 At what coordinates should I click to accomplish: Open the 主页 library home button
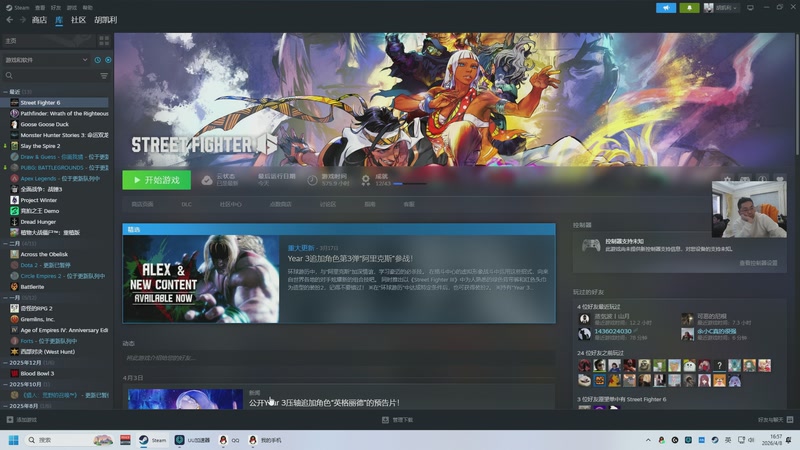point(48,40)
